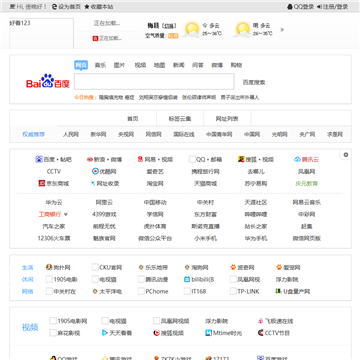Click the Baidu logo

tap(48, 81)
